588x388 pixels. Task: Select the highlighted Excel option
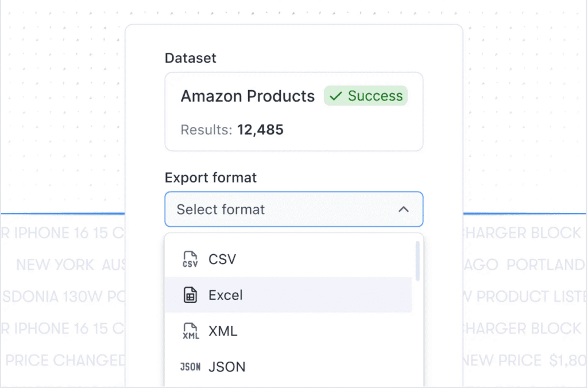tap(288, 295)
